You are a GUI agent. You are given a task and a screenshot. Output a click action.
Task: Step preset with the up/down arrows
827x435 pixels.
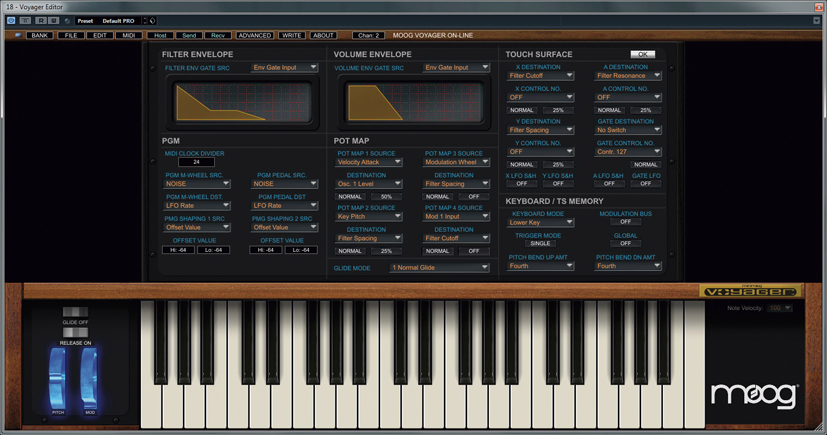point(145,21)
